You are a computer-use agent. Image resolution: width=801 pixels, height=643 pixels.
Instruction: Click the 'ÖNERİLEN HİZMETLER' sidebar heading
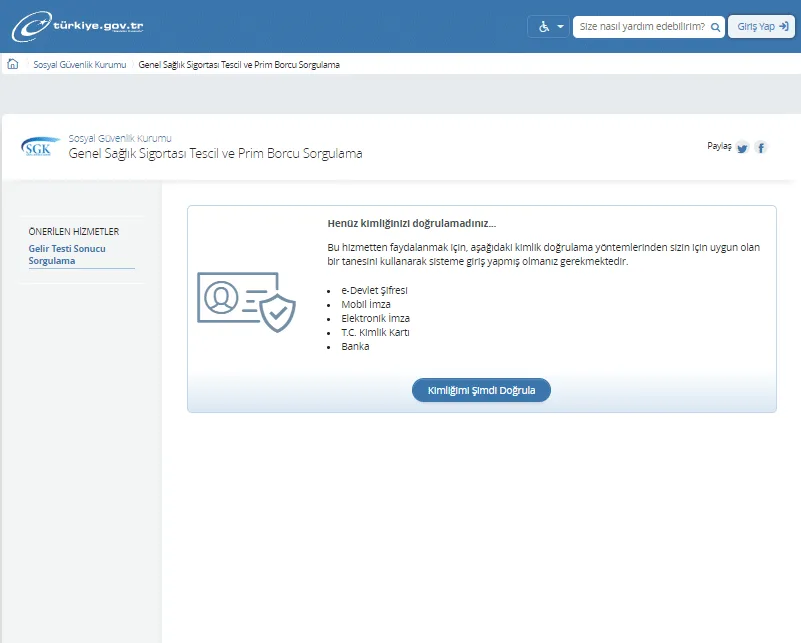point(74,231)
